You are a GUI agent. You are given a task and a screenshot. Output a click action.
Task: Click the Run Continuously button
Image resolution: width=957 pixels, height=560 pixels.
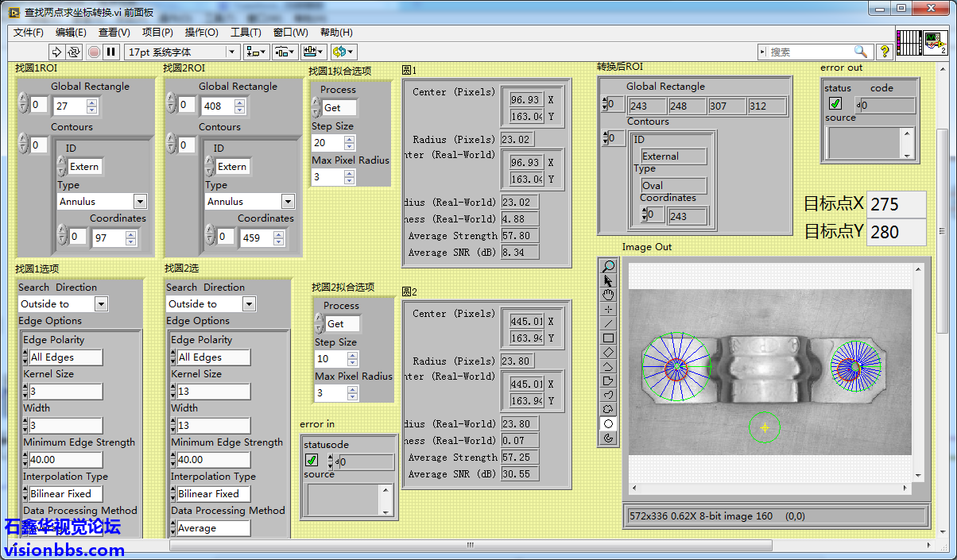(74, 52)
